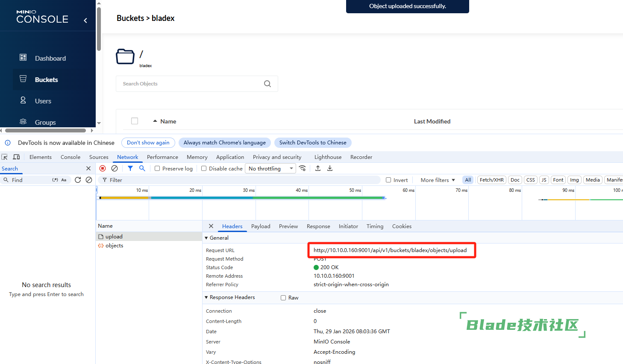The image size is (623, 364).
Task: Tick the Invert filter checkbox
Action: click(x=388, y=180)
